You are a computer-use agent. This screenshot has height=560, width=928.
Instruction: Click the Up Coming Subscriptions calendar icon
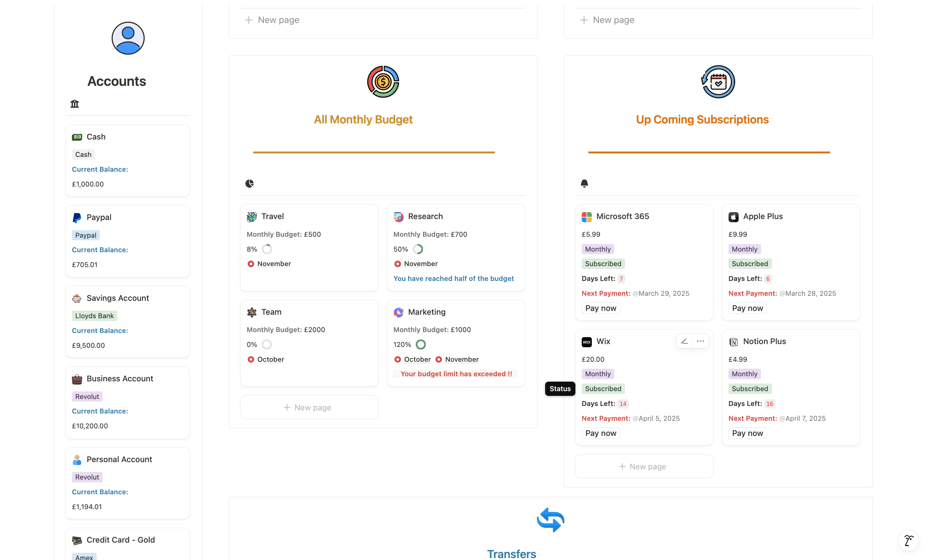coord(718,82)
